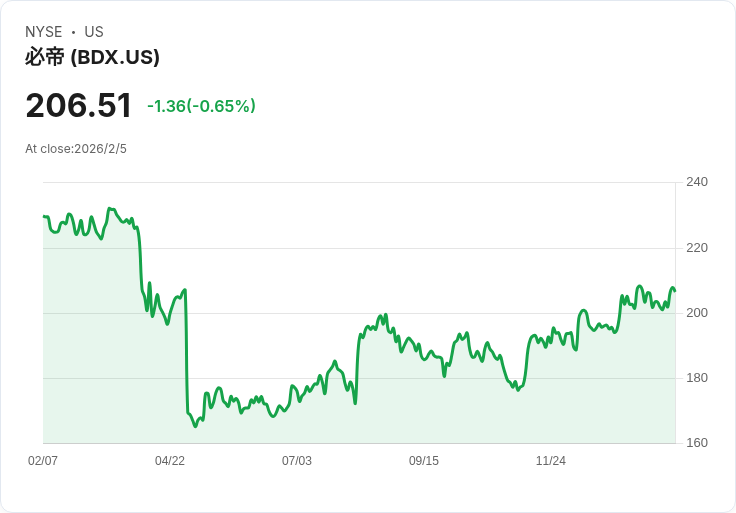Screen dimensions: 736x513
Task: Click the -1.36(-0.65%) price change
Action: 201,106
